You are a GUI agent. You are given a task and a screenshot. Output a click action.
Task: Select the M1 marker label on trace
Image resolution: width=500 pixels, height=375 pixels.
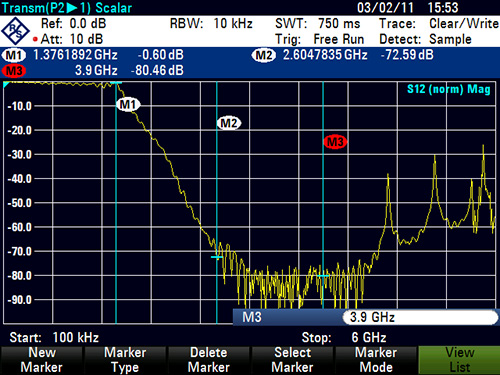click(128, 105)
